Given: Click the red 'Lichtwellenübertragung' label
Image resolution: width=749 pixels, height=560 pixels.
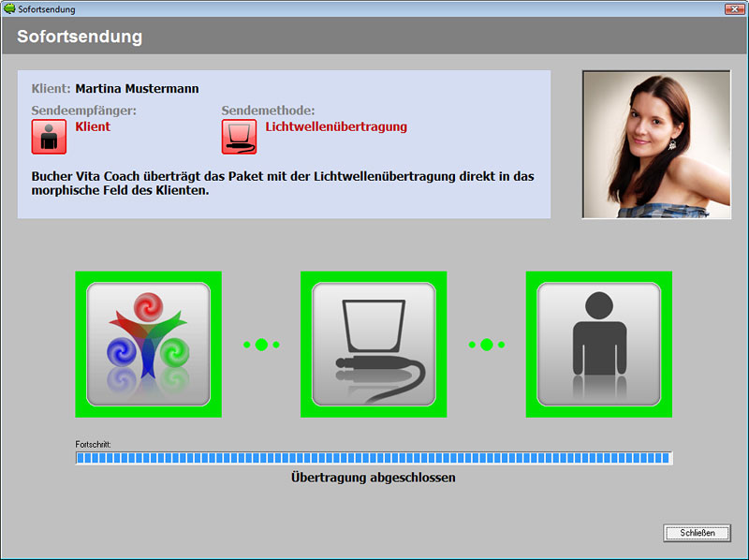Looking at the screenshot, I should tap(336, 126).
